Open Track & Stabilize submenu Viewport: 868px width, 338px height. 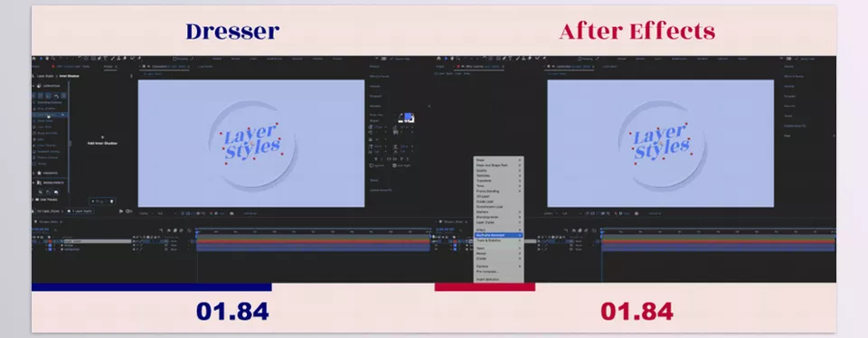498,240
